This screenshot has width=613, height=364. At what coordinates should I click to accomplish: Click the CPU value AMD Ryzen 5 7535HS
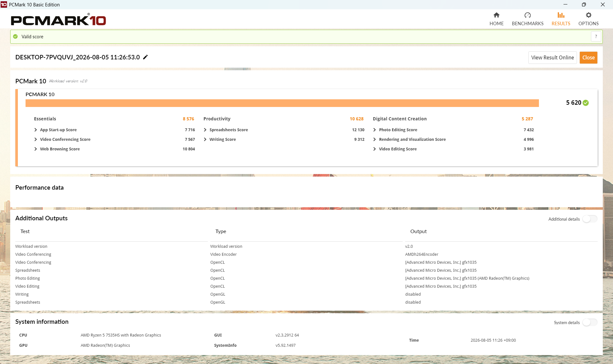pyautogui.click(x=121, y=335)
